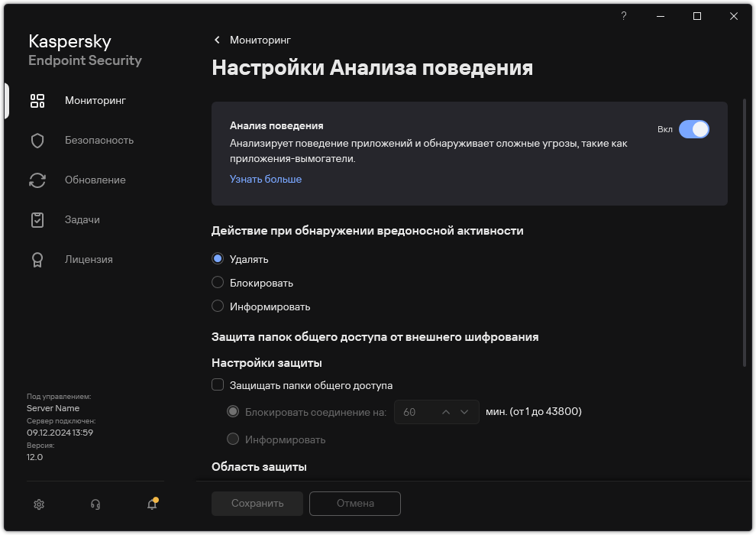Go back using the left chevron arrow
The width and height of the screenshot is (756, 535).
(217, 40)
